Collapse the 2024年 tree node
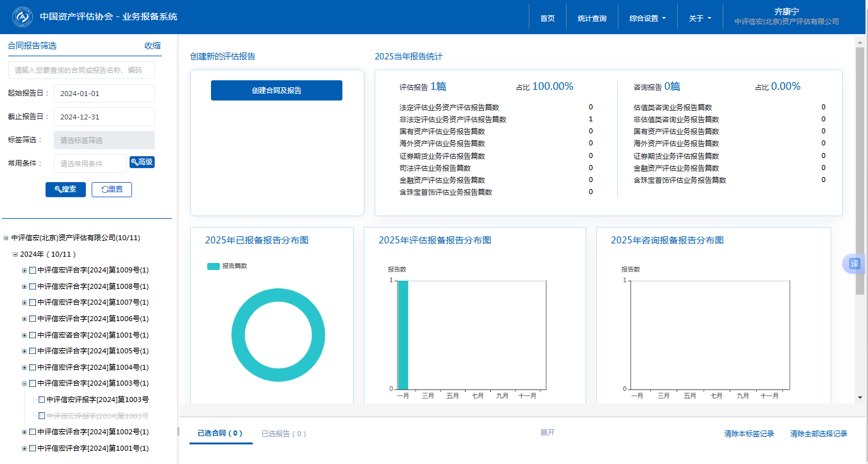Screen dimensions: 868x464 15,254
